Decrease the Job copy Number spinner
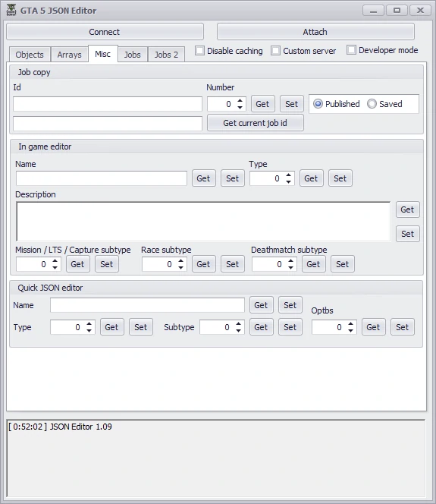Screen dimensions: 436x504 coord(240,107)
